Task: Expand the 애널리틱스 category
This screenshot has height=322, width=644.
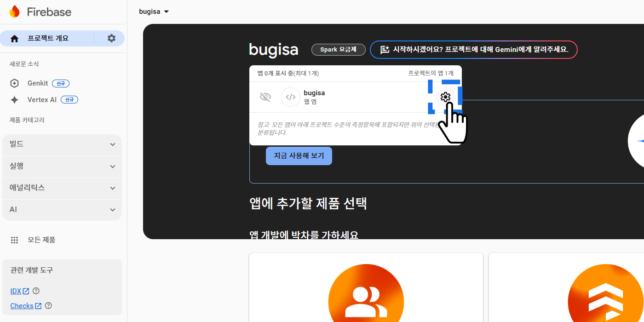Action: [x=62, y=188]
